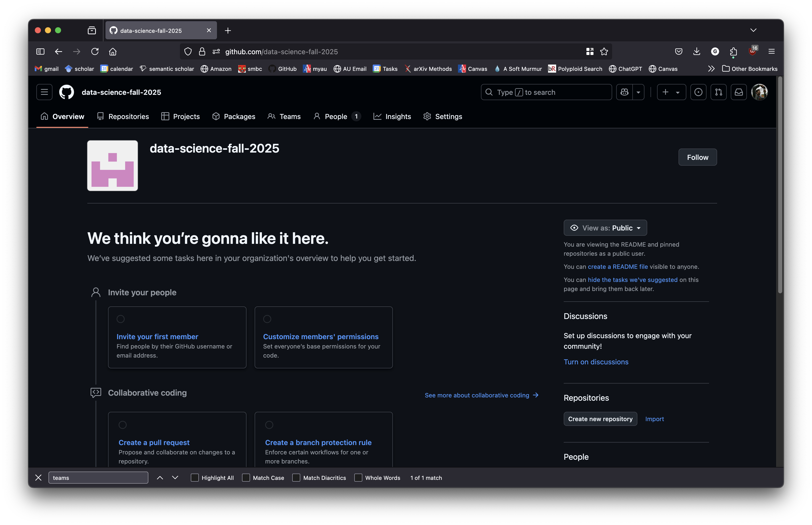The width and height of the screenshot is (812, 525).
Task: Switch to the Overview tab
Action: pyautogui.click(x=62, y=116)
